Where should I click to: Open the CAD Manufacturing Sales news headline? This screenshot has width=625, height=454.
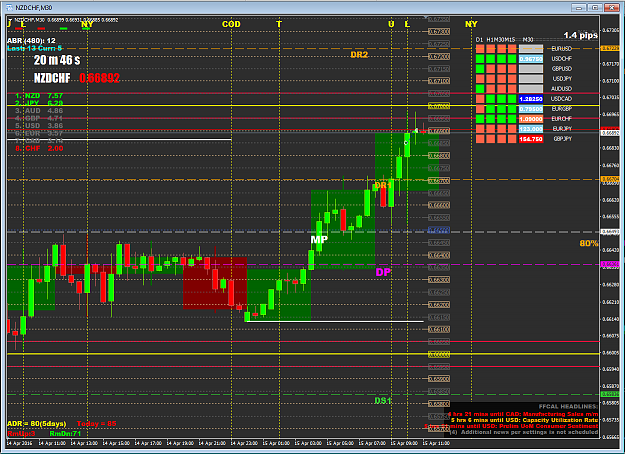[523, 414]
